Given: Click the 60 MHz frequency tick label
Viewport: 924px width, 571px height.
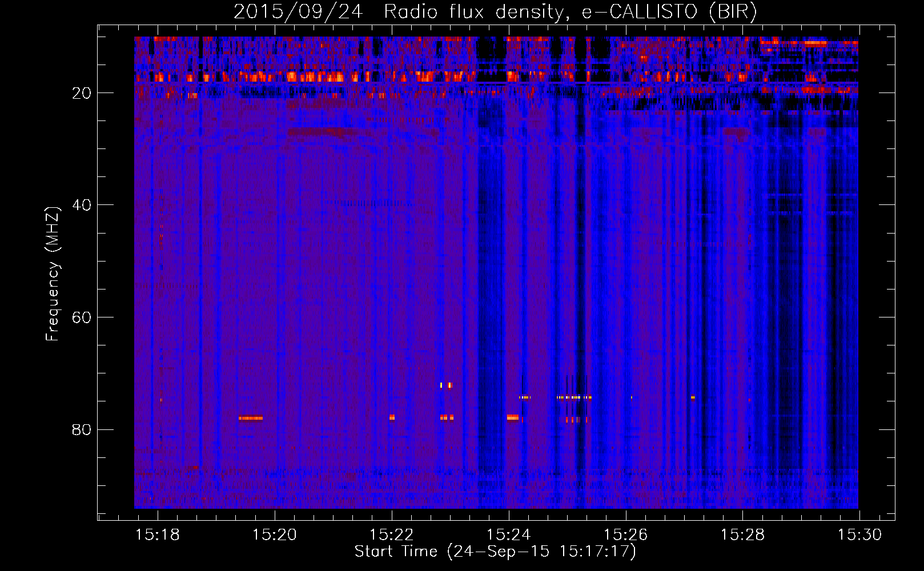Looking at the screenshot, I should pyautogui.click(x=82, y=317).
